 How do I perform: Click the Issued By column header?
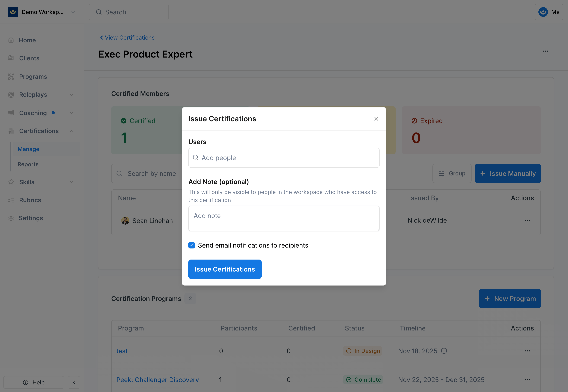pyautogui.click(x=424, y=198)
